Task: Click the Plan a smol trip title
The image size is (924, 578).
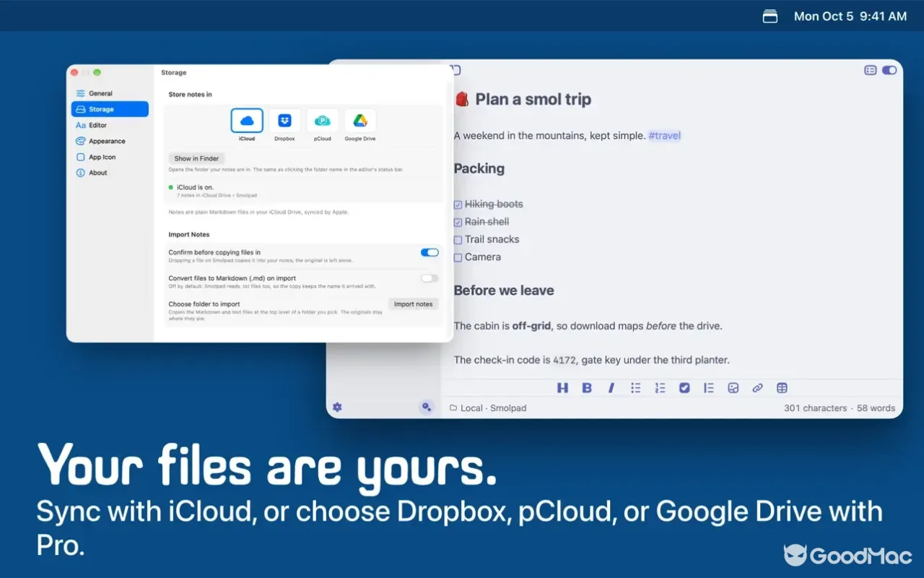Action: (x=533, y=100)
